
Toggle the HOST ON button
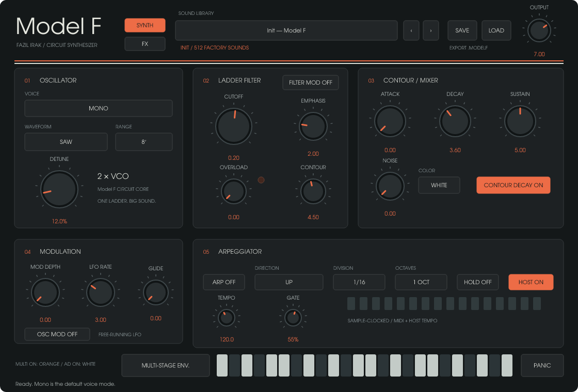tap(531, 282)
